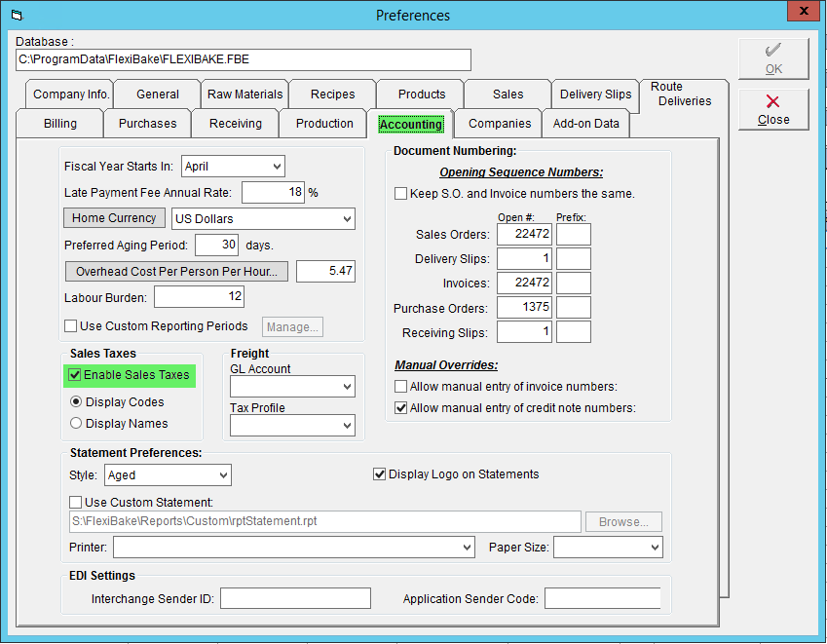This screenshot has width=827, height=644.
Task: Click the Preferences window system icon
Action: pyautogui.click(x=17, y=16)
